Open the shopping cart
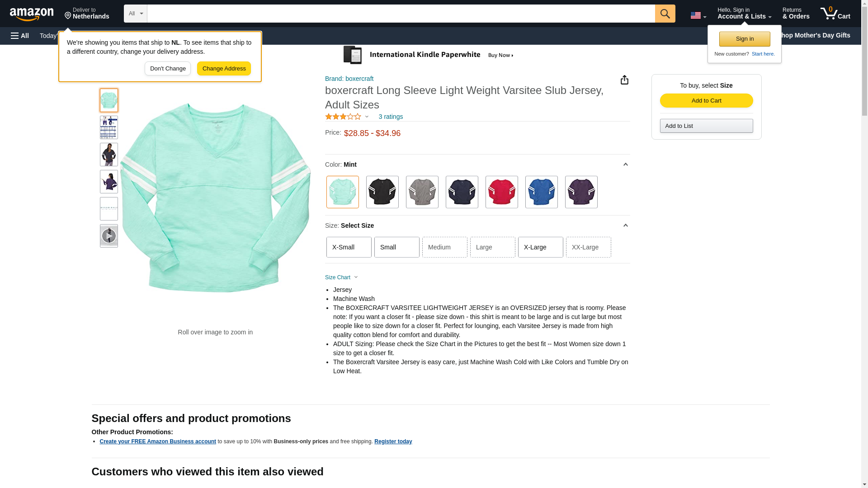The image size is (868, 488). click(835, 14)
